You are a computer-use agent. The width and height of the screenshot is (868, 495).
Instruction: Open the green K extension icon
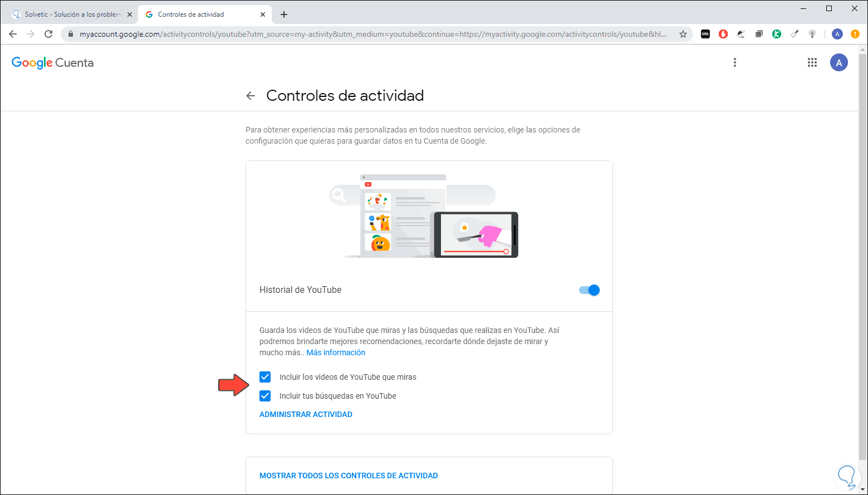click(777, 34)
